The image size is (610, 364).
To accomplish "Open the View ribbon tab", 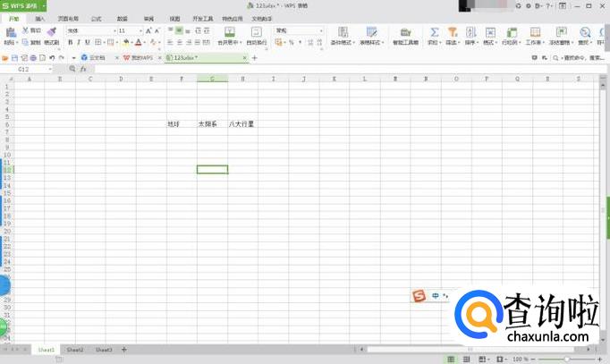I will 174,19.
